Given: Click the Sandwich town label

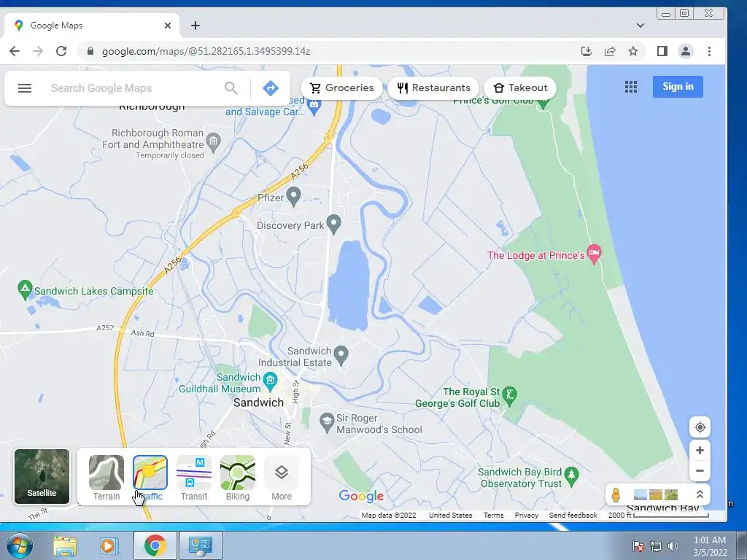Looking at the screenshot, I should click(x=258, y=402).
